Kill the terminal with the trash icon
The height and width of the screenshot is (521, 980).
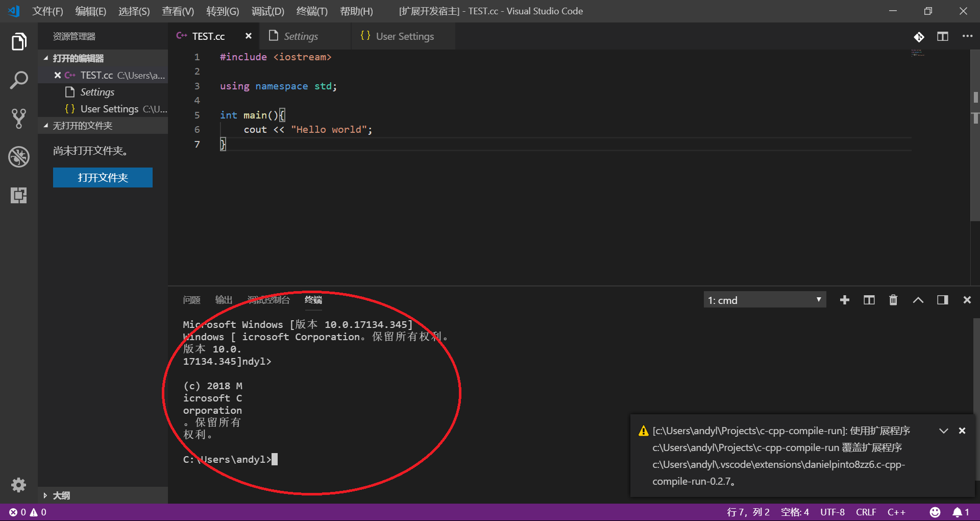pos(893,300)
